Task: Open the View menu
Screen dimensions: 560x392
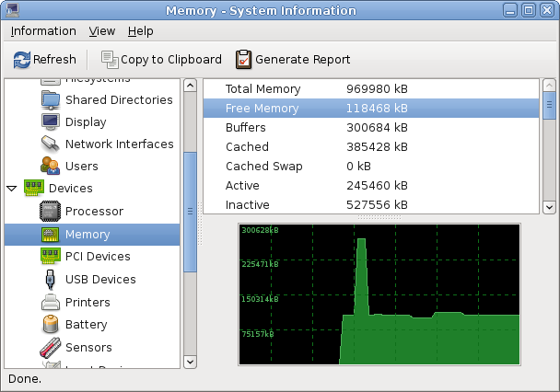Action: pos(102,31)
